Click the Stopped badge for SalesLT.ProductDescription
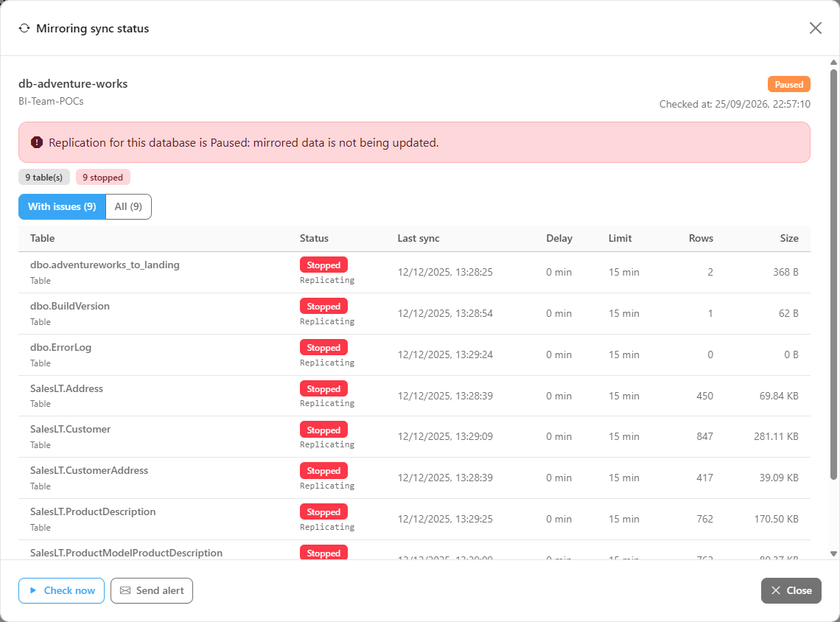The width and height of the screenshot is (840, 622). pos(323,512)
